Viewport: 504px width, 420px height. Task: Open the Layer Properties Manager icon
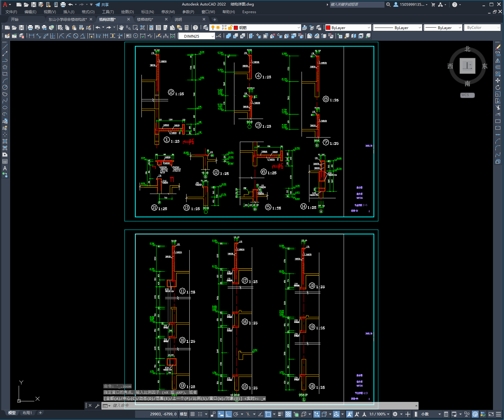click(206, 28)
